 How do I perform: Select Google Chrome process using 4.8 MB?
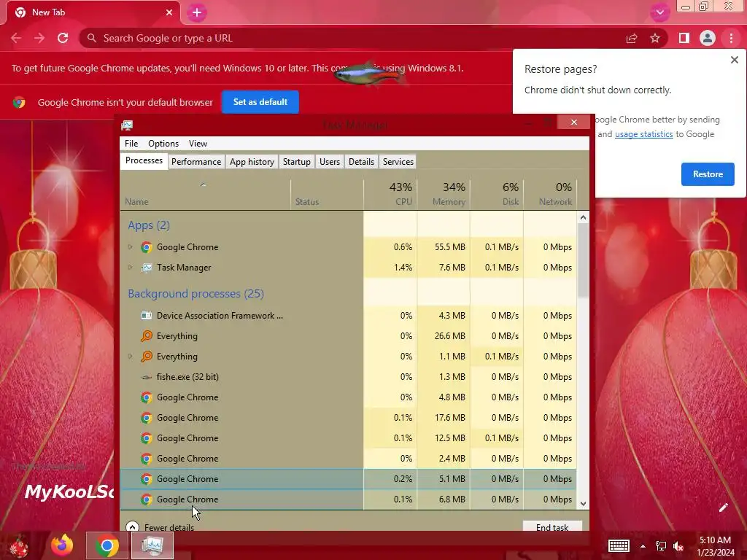coord(348,397)
